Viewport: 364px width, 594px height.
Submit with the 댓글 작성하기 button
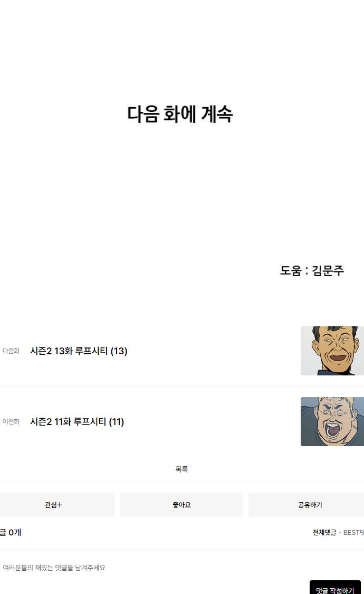click(335, 588)
